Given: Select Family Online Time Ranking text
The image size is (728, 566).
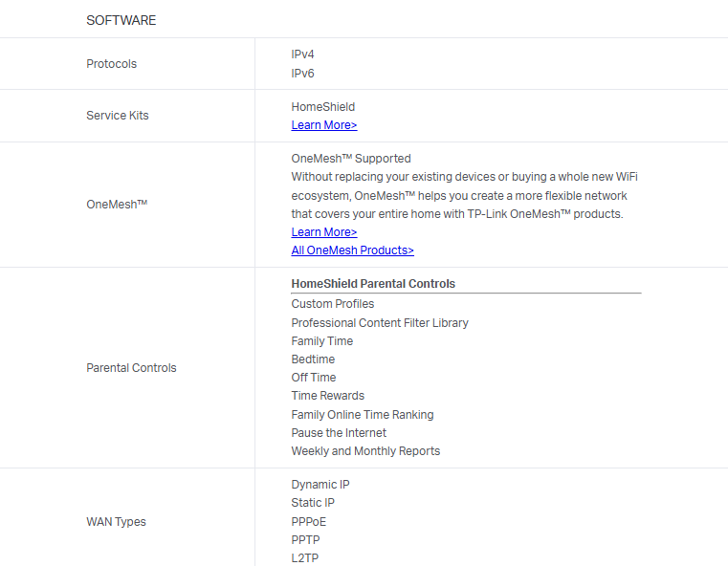Looking at the screenshot, I should [363, 415].
